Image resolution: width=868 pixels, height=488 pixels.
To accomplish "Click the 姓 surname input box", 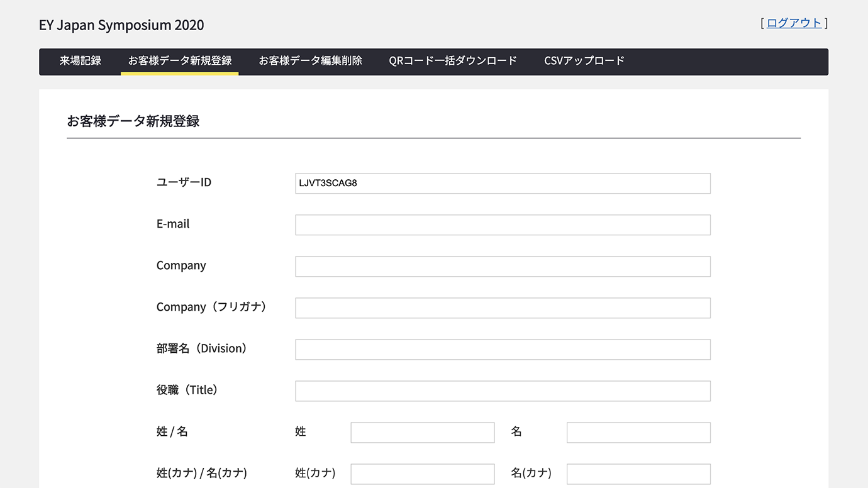I will tap(423, 433).
